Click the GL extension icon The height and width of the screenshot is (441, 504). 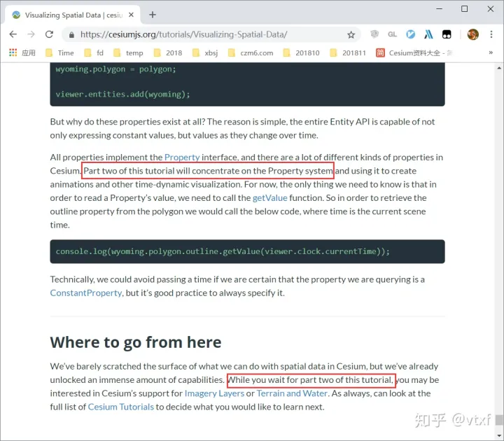click(392, 34)
